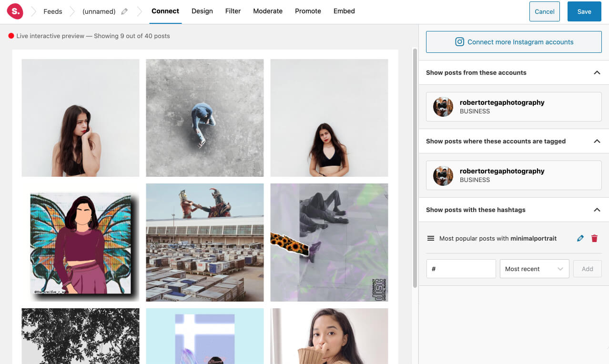Collapse Show posts from these accounts section
Screen dimensions: 609x364
(x=597, y=73)
